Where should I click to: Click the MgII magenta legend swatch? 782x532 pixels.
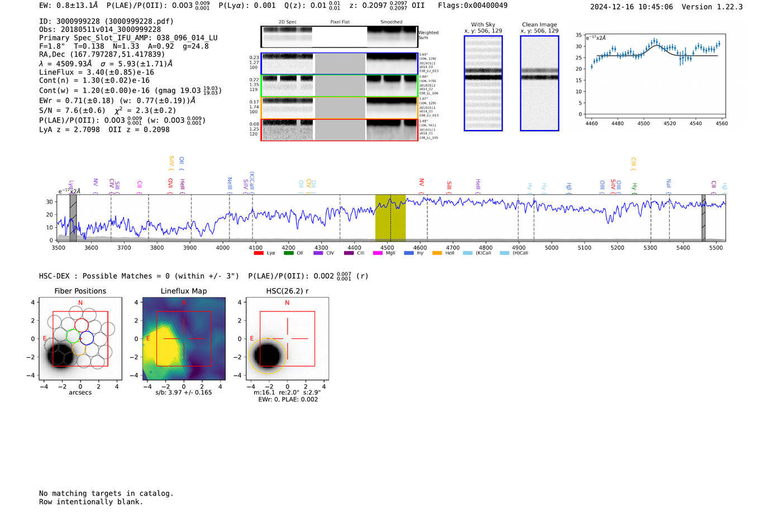tap(378, 253)
